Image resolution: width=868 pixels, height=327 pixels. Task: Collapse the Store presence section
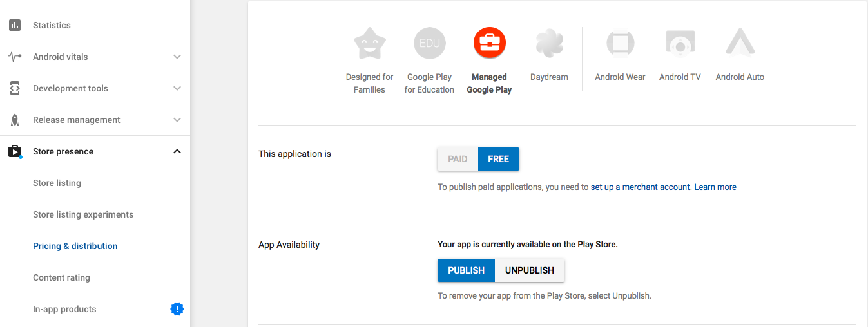tap(177, 151)
